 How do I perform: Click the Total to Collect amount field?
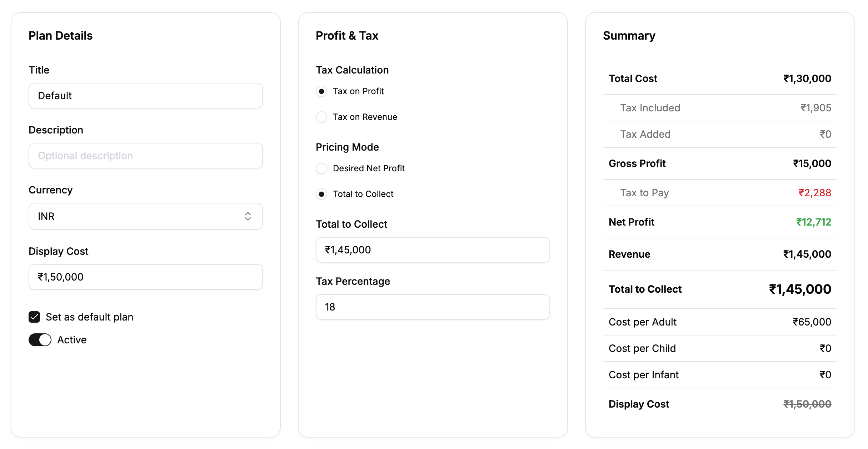point(433,249)
